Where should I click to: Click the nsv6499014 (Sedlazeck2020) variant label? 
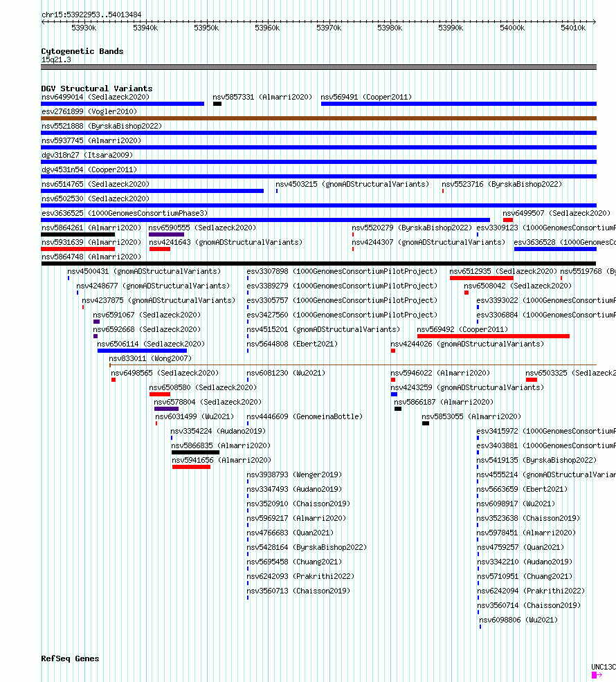click(96, 97)
